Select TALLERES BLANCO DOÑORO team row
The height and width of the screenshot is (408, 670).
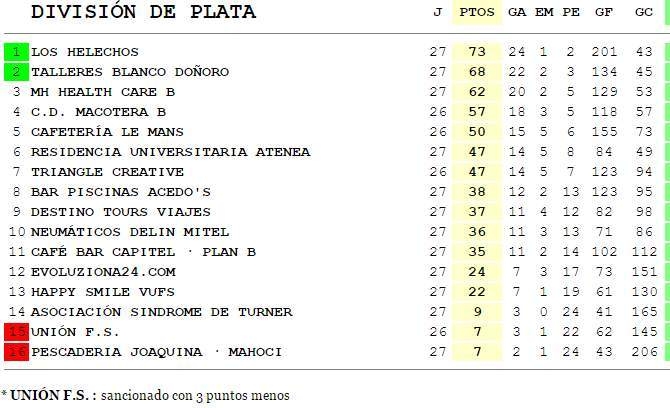(130, 72)
